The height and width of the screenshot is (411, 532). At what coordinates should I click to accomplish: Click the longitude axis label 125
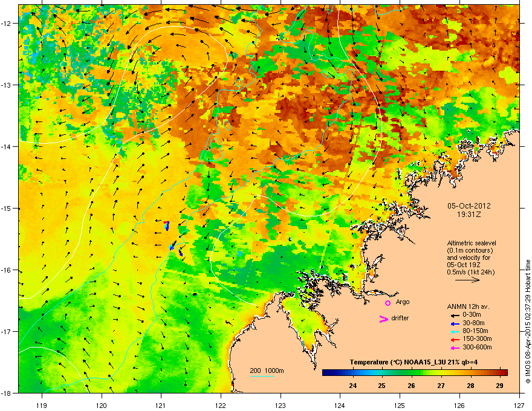coord(400,405)
